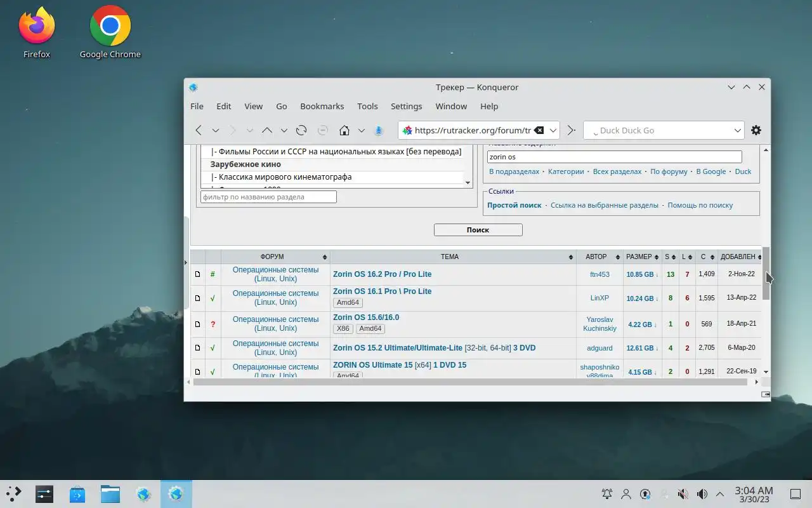Click the user icon in system tray
This screenshot has height=508, width=812.
[x=626, y=493]
